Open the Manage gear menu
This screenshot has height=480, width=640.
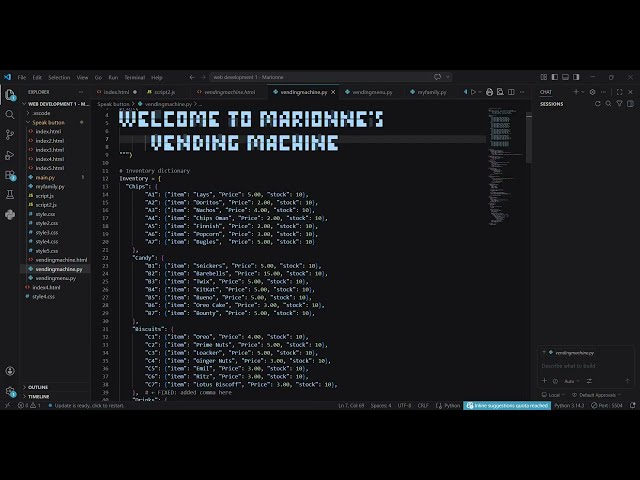point(10,391)
